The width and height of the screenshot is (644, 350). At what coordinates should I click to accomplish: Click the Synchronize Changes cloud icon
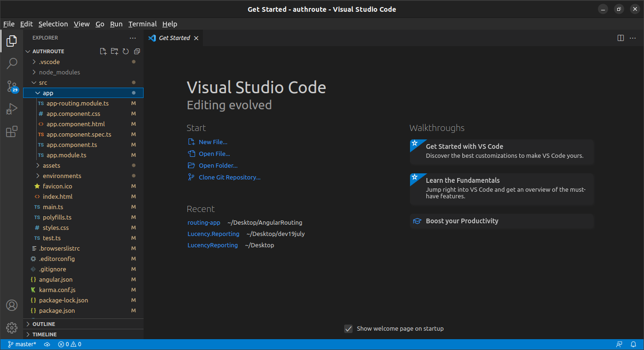[x=47, y=344]
